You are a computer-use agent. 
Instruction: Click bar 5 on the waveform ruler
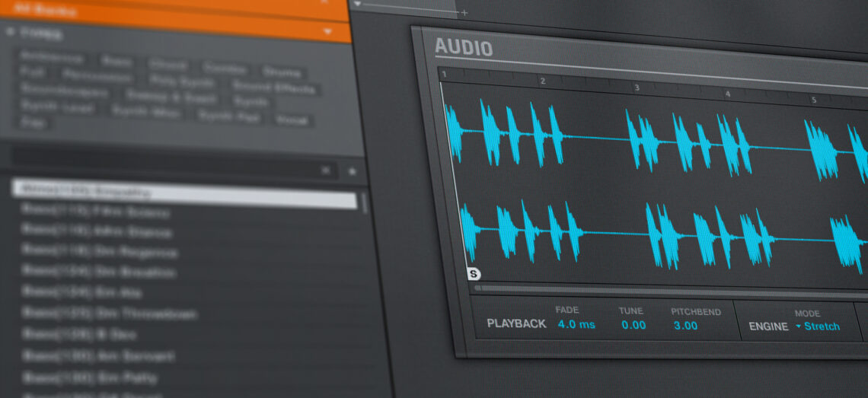[814, 100]
